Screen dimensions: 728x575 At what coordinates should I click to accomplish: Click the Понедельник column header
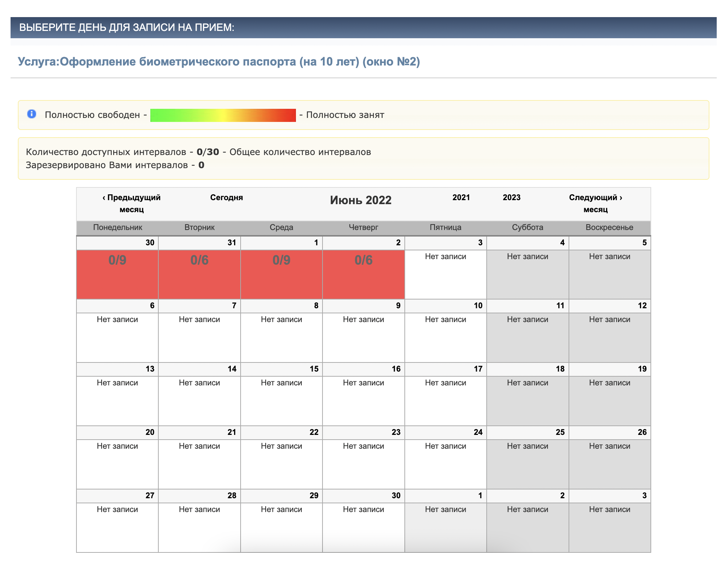tap(118, 227)
